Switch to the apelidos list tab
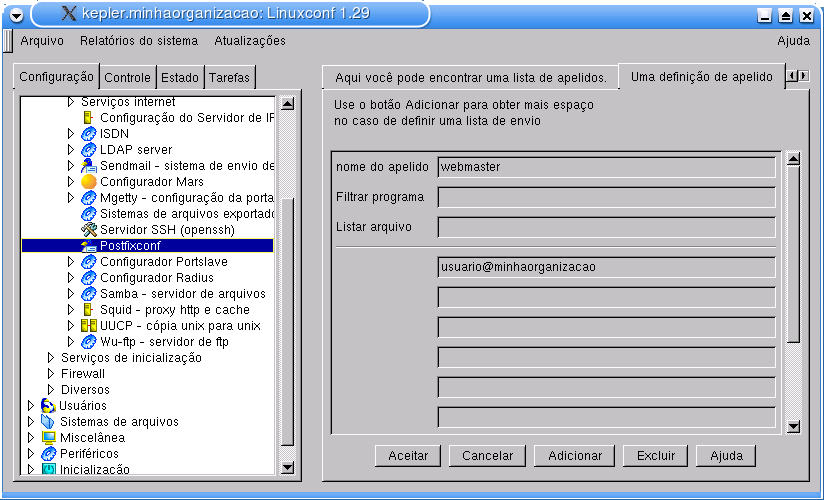Screen dimensions: 824x500 [470, 78]
